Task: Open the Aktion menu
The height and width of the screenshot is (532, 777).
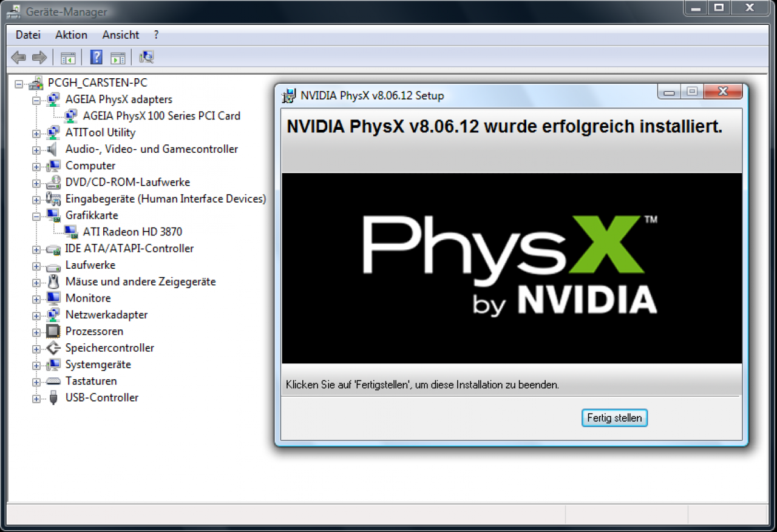Action: click(x=71, y=35)
